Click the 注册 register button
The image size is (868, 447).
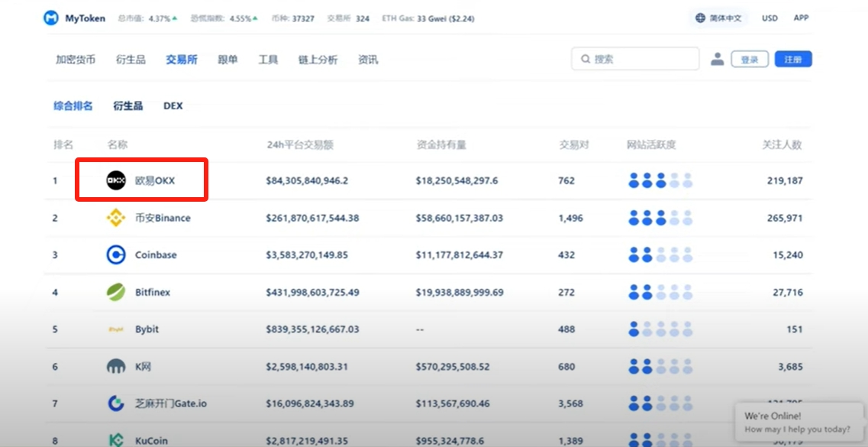[x=793, y=60]
